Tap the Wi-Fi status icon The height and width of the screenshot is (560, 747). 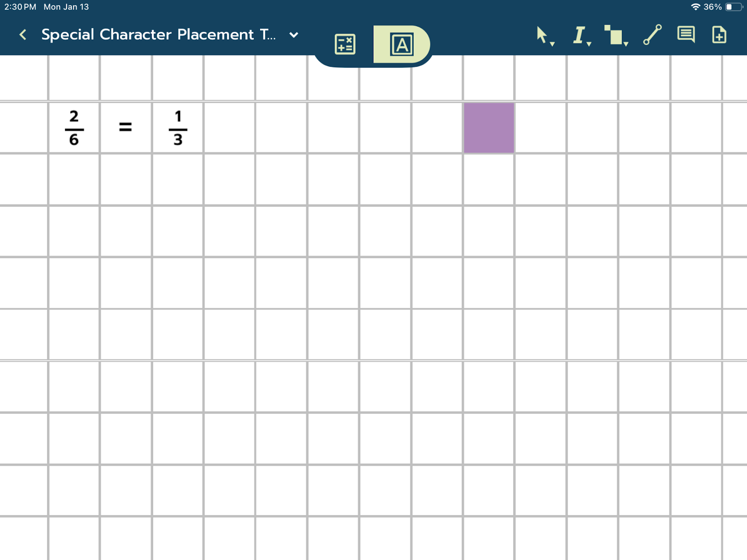(x=695, y=7)
